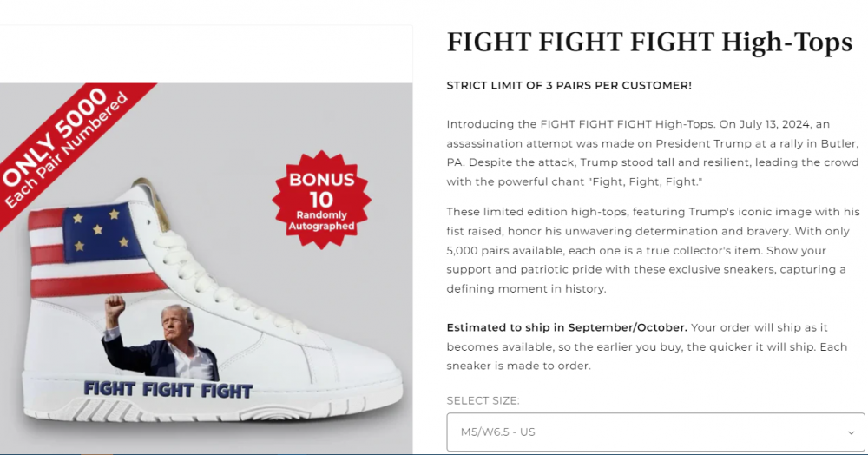Image resolution: width=868 pixels, height=455 pixels.
Task: Click the FIGHT FIGHT FIGHT text on the sole
Action: tap(168, 389)
